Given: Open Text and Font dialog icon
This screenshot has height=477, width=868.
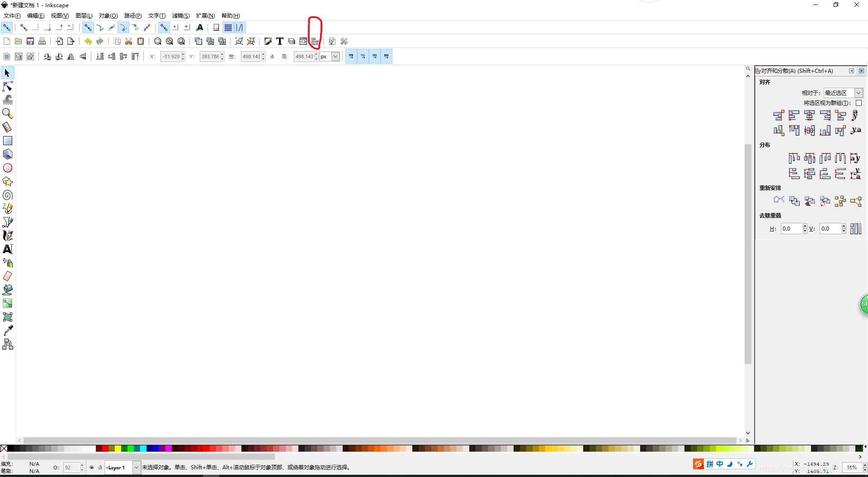Looking at the screenshot, I should [x=280, y=41].
